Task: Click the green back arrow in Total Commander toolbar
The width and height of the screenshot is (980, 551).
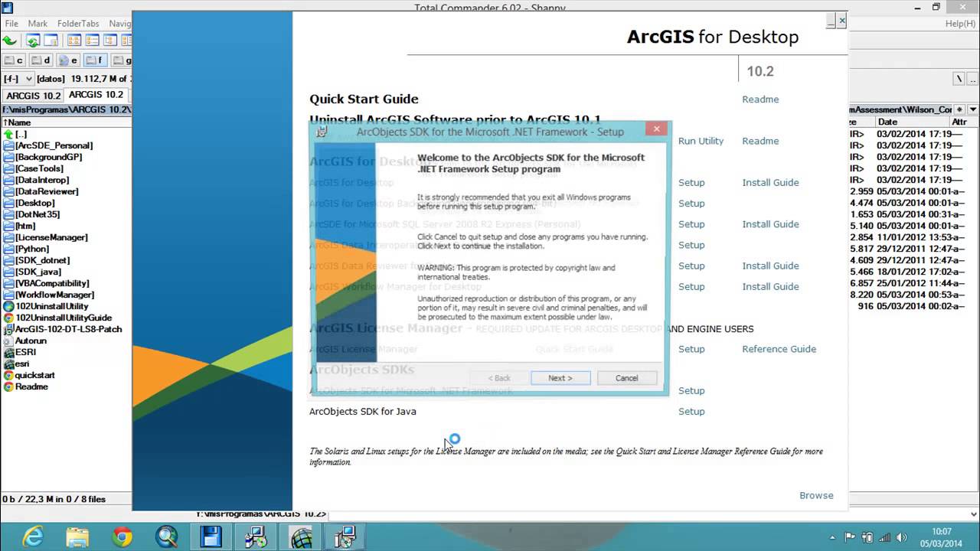Action: pyautogui.click(x=10, y=41)
